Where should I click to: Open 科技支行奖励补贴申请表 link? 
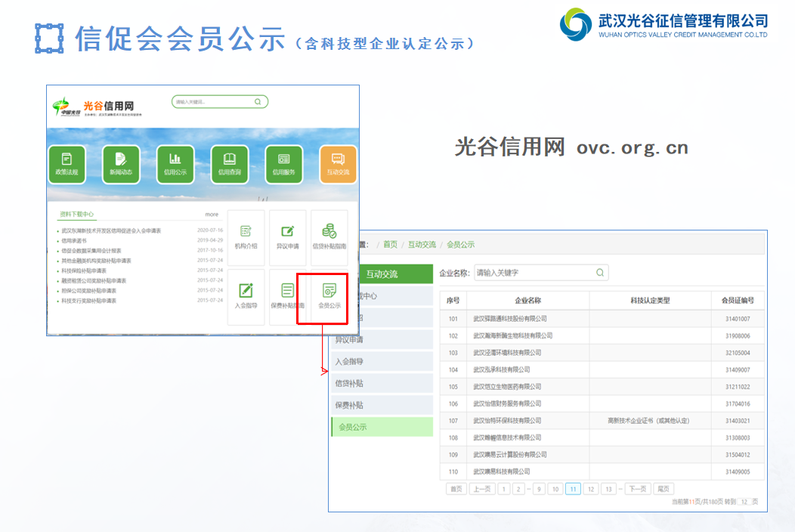point(88,301)
